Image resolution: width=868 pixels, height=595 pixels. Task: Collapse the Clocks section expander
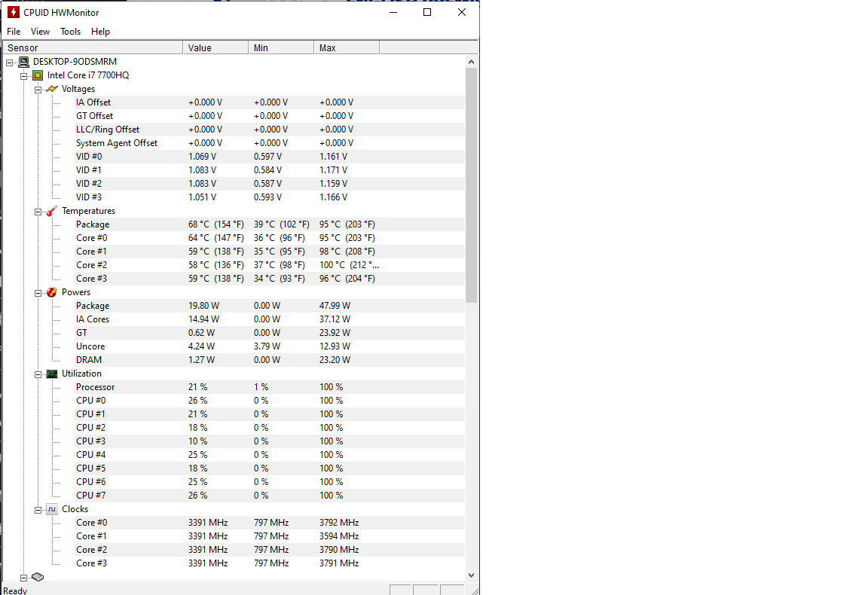(x=38, y=509)
